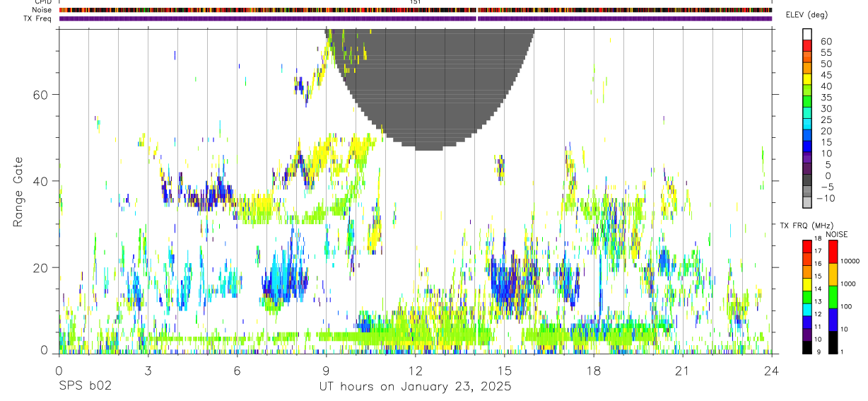
Task: Pick the black bottom segment of the TX FRQ bar
Action: 807,347
